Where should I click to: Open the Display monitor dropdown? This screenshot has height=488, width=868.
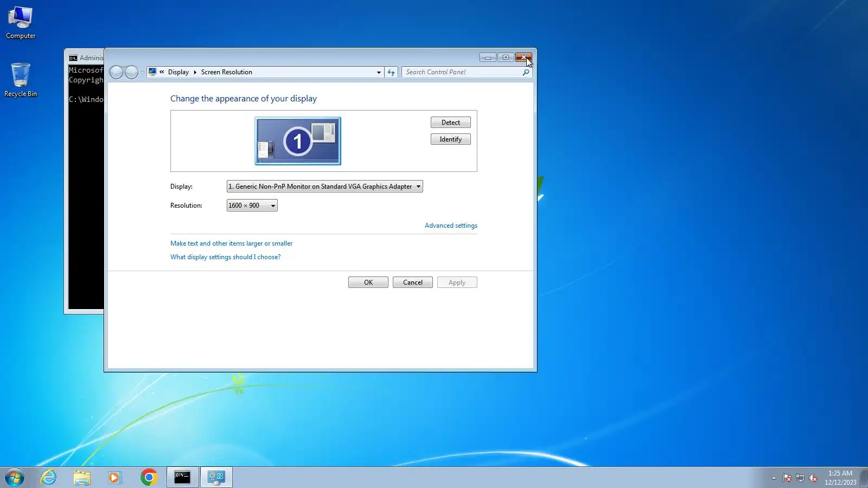click(324, 187)
